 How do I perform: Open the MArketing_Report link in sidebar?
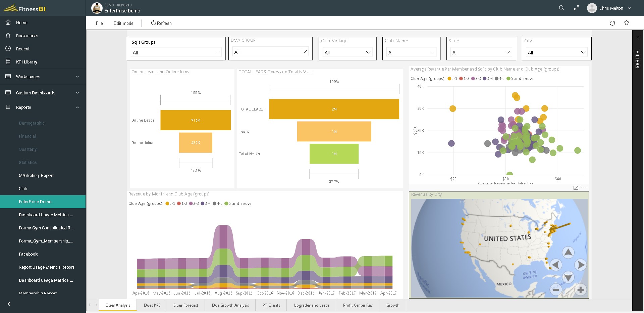coord(36,175)
